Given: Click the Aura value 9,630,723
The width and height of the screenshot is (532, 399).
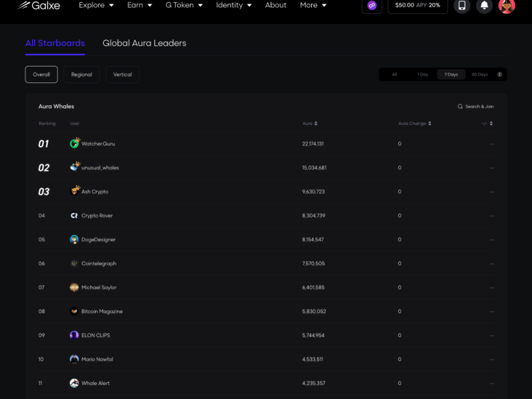Looking at the screenshot, I should point(313,192).
